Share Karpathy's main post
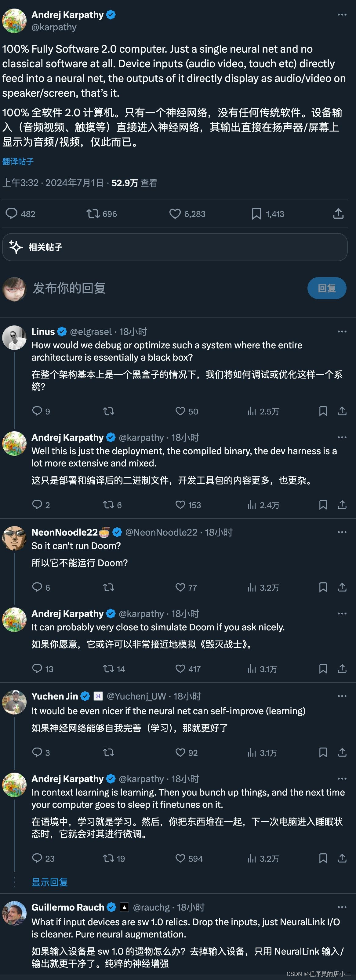The width and height of the screenshot is (356, 980). (338, 214)
